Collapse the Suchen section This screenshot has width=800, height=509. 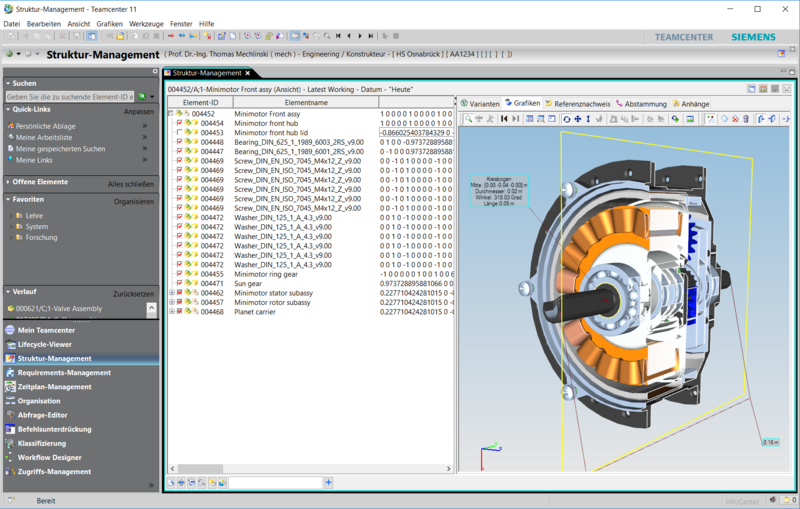tap(8, 83)
